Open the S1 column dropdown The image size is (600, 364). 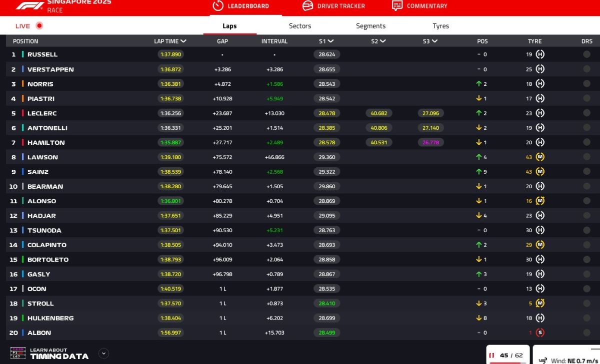click(330, 41)
